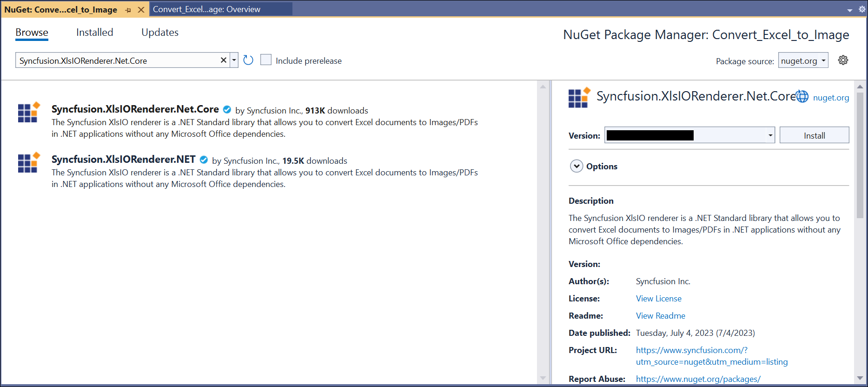
Task: Click the Syncfusion.XlsIORenderer.NET package icon in list
Action: coord(29,162)
